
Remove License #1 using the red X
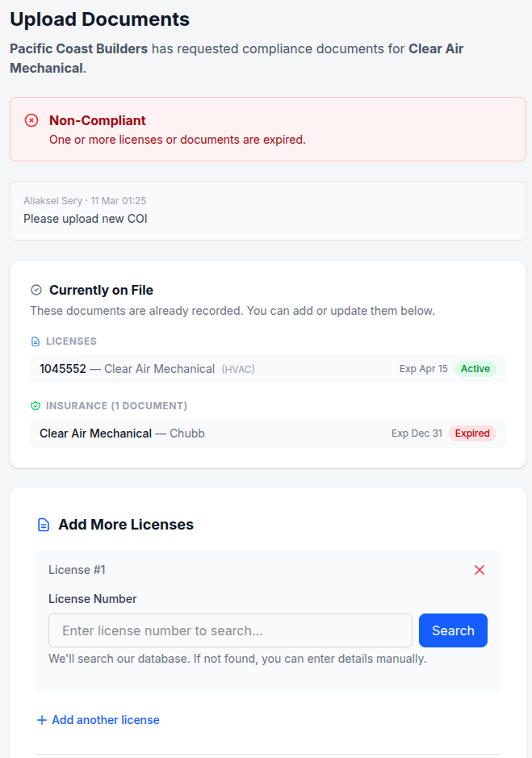coord(480,570)
